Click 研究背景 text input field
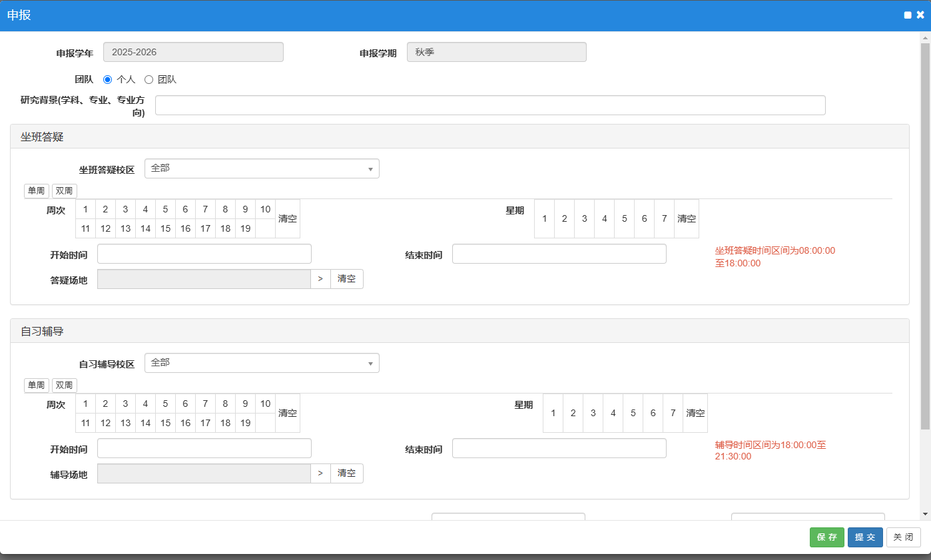The height and width of the screenshot is (560, 931). (490, 105)
